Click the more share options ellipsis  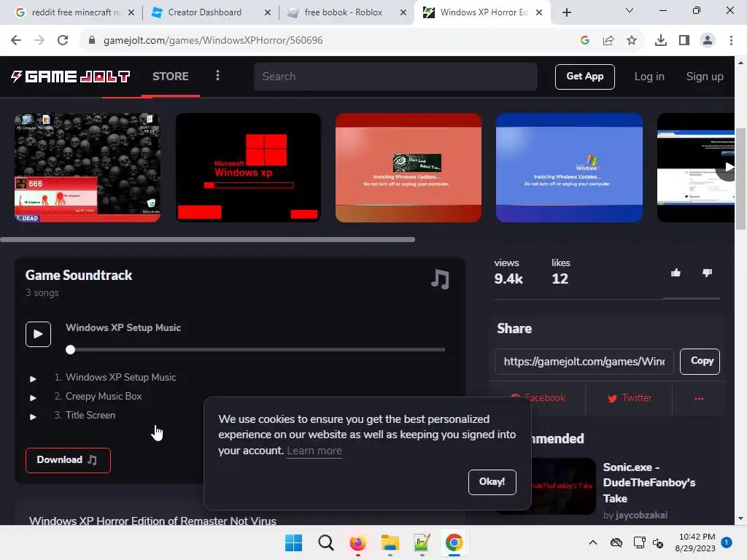click(x=699, y=399)
